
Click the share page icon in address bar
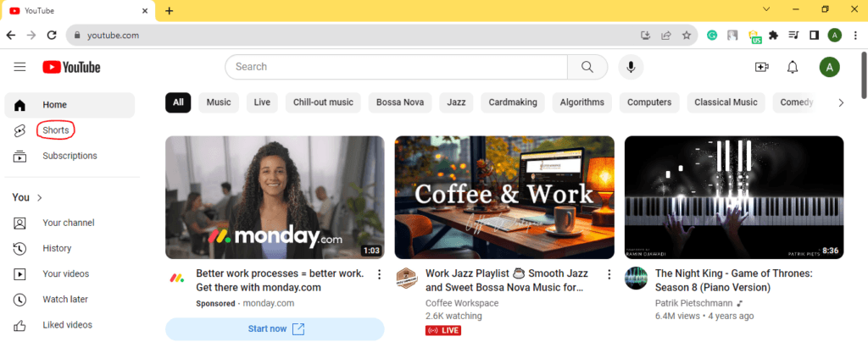[x=666, y=36]
